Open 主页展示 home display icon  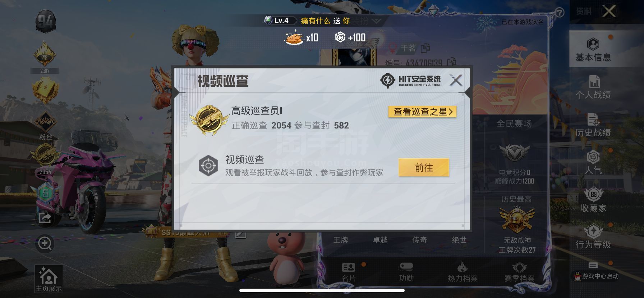click(49, 279)
